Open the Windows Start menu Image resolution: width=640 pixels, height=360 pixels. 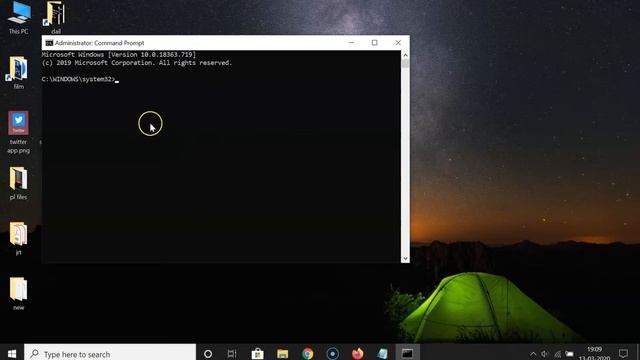click(x=12, y=353)
